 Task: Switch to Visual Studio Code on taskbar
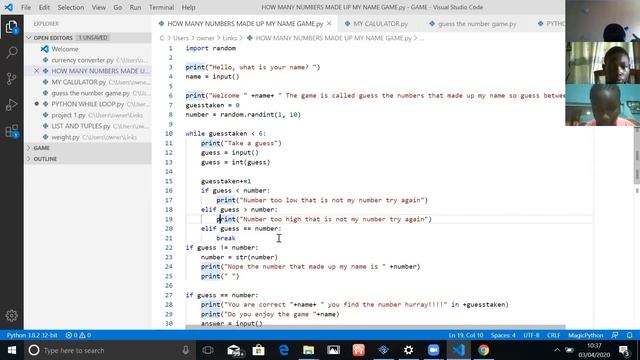pyautogui.click(x=458, y=350)
